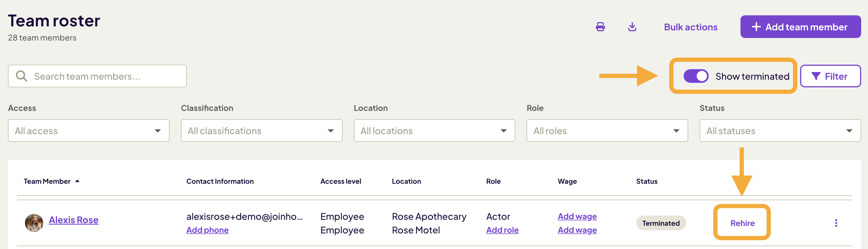Click the three-dot menu for Alexis Rose
868x249 pixels.
pyautogui.click(x=836, y=223)
